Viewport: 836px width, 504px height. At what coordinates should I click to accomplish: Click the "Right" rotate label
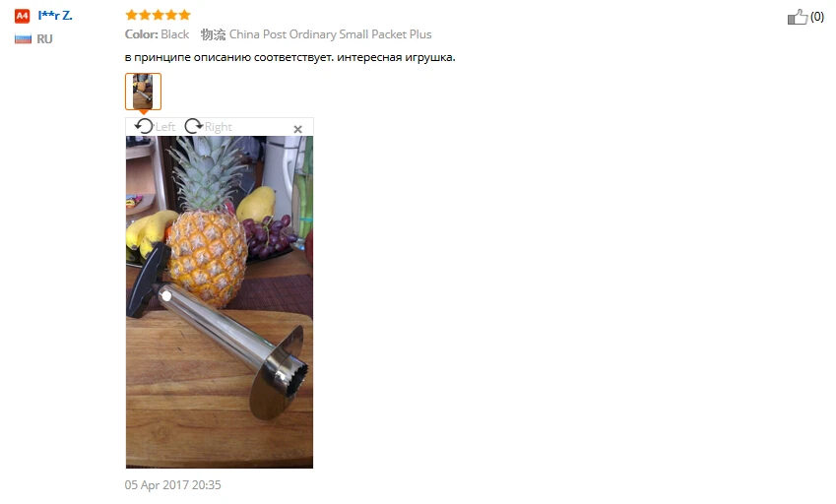(x=218, y=127)
